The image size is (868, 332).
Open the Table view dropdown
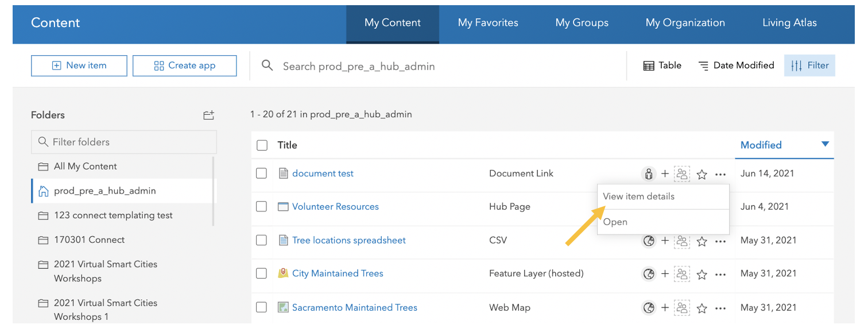point(662,65)
